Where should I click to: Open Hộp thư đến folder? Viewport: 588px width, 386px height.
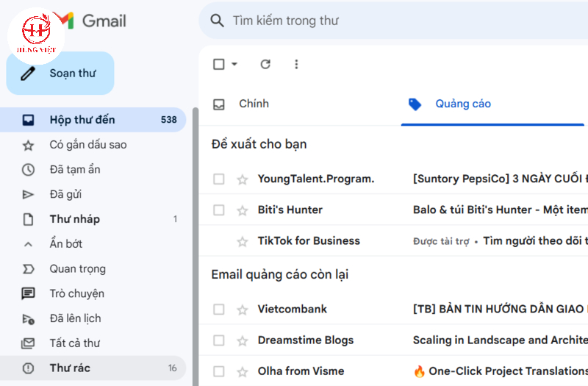click(93, 120)
